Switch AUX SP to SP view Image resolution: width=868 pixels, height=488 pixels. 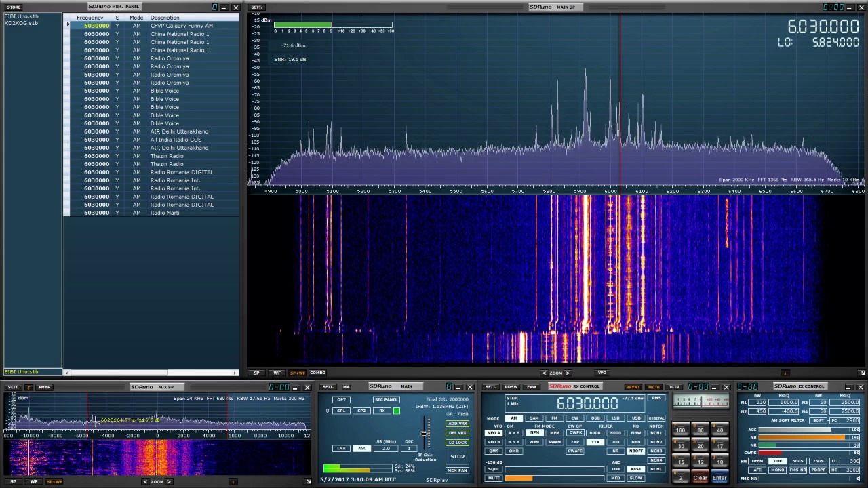pyautogui.click(x=13, y=481)
